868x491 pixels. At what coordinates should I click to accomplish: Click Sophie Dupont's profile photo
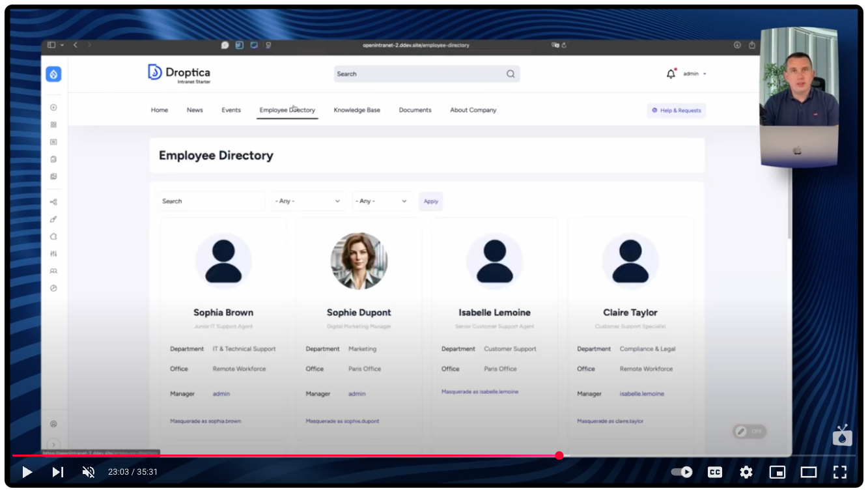[359, 260]
